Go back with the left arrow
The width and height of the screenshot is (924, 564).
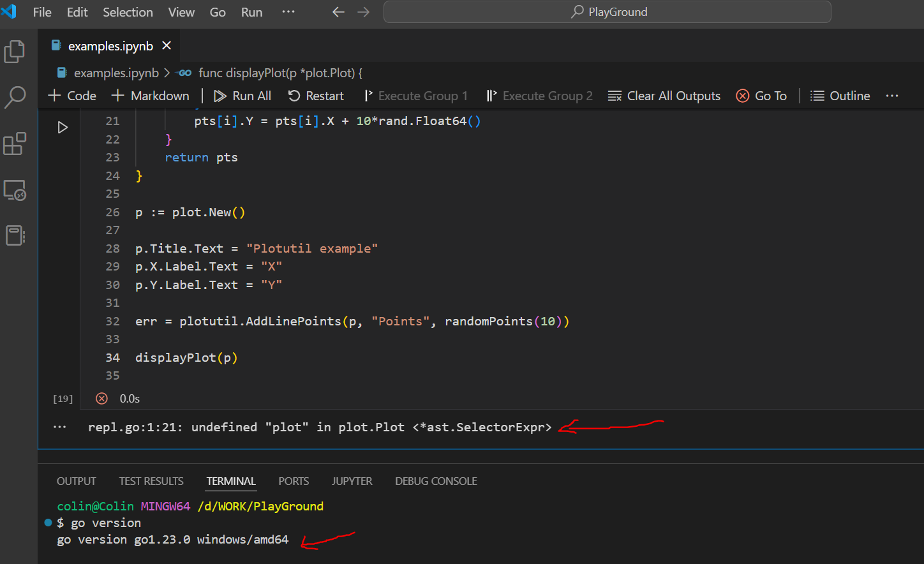click(339, 12)
